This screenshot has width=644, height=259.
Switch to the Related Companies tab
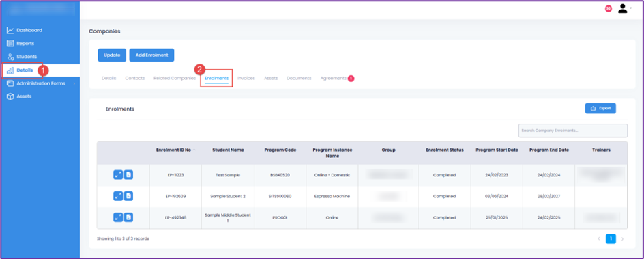175,78
